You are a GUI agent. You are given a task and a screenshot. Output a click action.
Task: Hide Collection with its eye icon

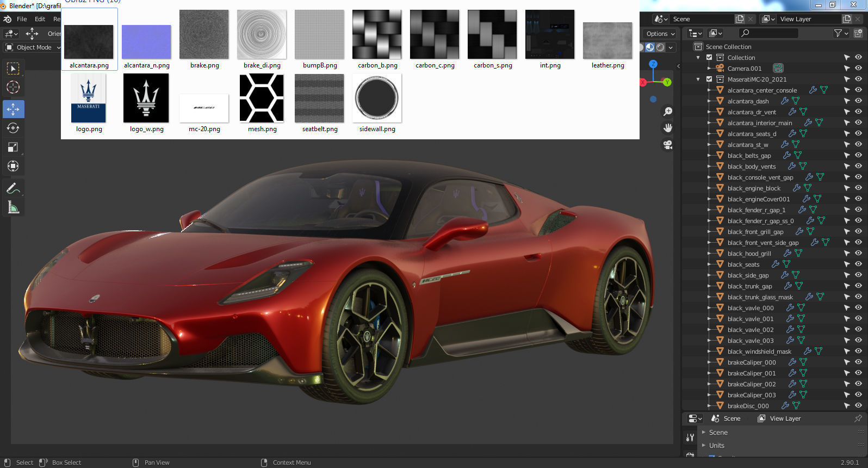(x=858, y=58)
